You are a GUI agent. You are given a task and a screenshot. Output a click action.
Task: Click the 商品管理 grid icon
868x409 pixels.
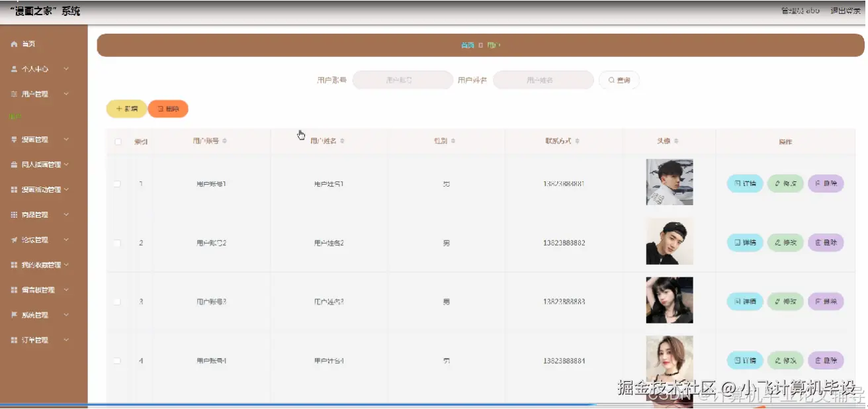tap(14, 215)
